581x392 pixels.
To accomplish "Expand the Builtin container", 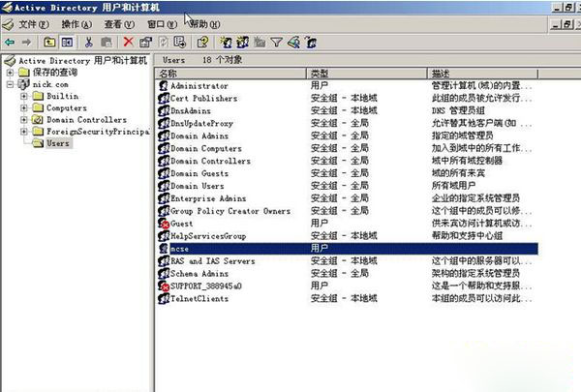I will pos(24,97).
